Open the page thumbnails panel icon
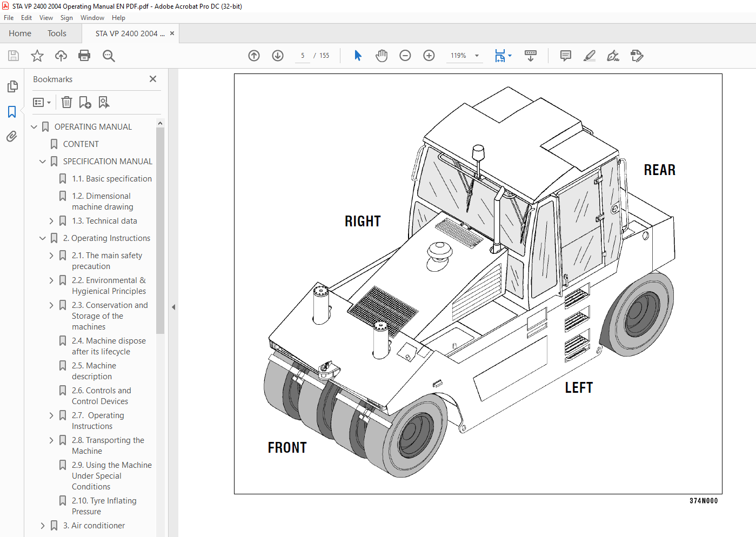The height and width of the screenshot is (537, 756). (12, 86)
